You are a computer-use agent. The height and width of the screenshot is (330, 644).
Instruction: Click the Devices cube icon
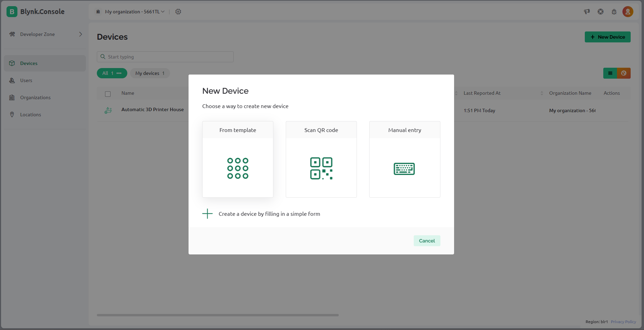[x=12, y=63]
